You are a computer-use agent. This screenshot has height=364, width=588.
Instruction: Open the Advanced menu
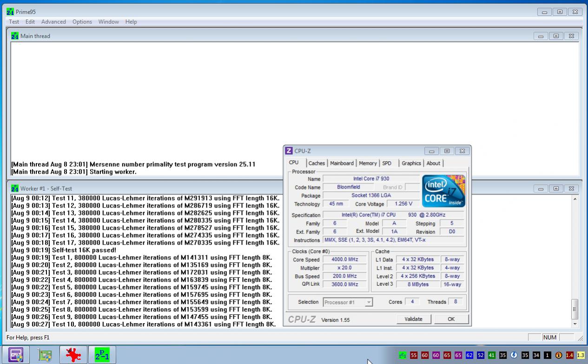tap(53, 22)
